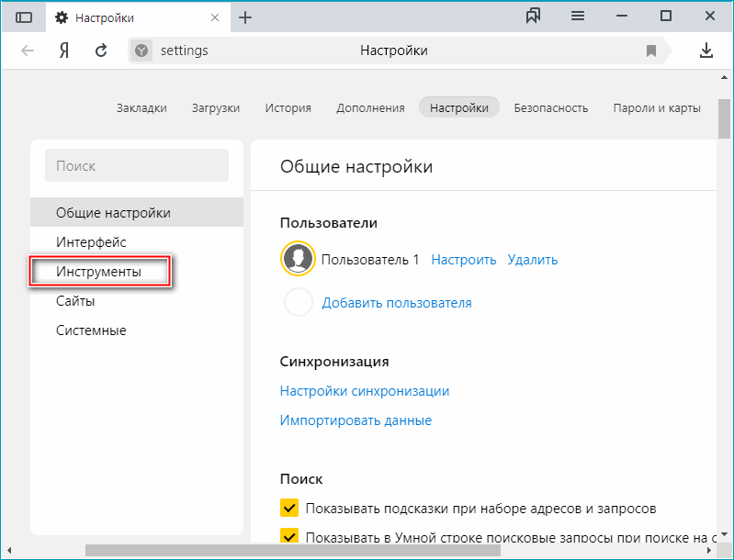
Task: Open Сайты section in the sidebar
Action: coord(137,301)
